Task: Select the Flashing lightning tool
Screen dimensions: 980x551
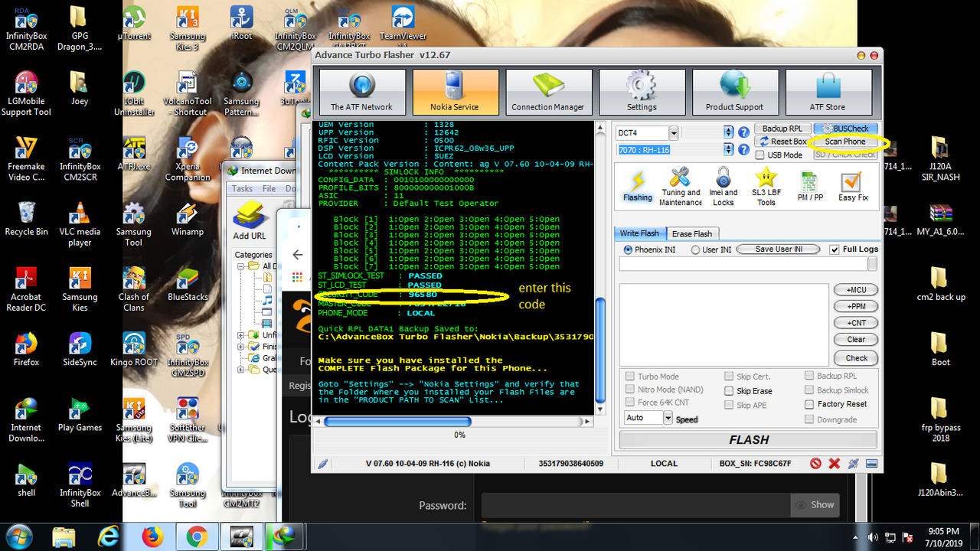Action: [x=638, y=187]
